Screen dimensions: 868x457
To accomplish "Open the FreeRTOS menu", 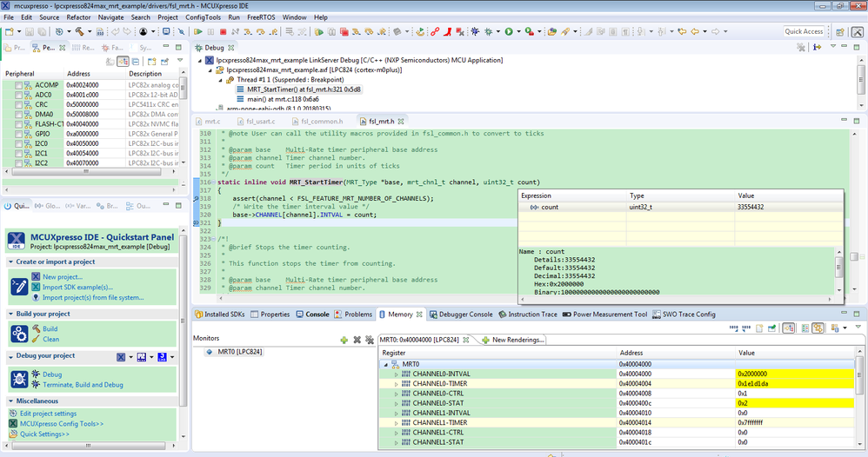I will point(261,17).
